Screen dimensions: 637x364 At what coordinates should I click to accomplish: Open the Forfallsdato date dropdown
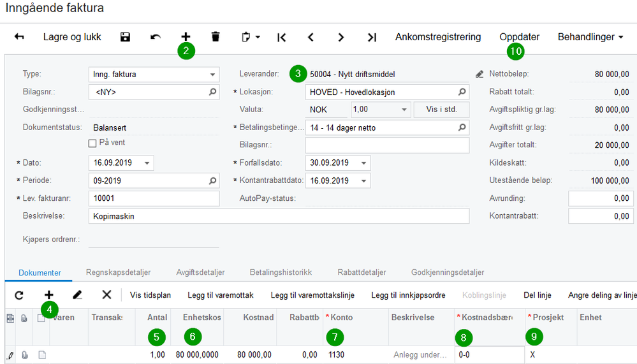pos(363,163)
